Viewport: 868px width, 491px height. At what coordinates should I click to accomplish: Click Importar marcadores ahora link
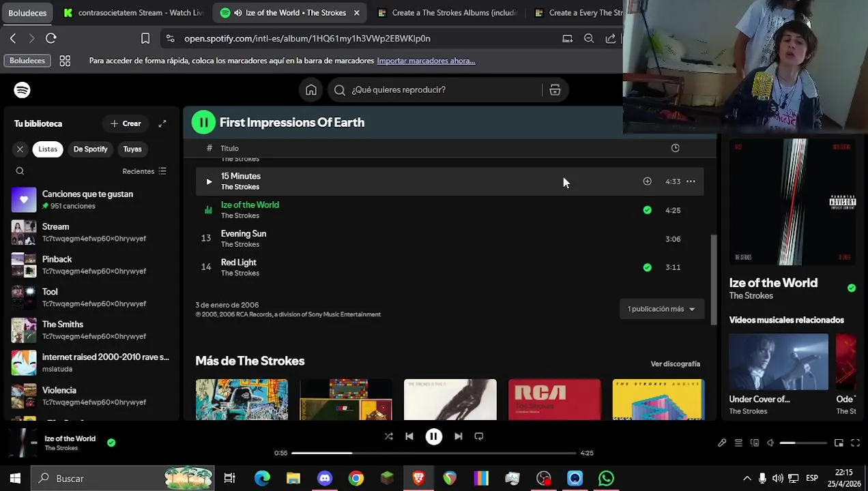[x=426, y=61]
